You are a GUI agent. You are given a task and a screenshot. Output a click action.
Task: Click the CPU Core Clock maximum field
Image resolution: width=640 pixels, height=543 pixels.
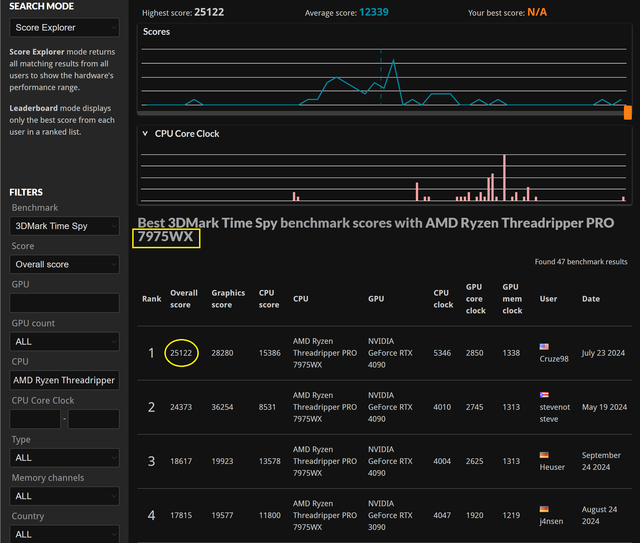94,419
